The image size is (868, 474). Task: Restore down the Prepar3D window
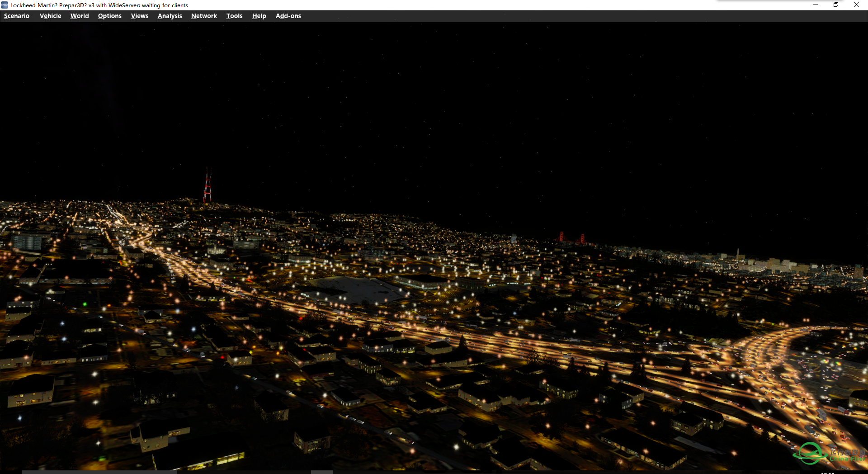pos(836,5)
